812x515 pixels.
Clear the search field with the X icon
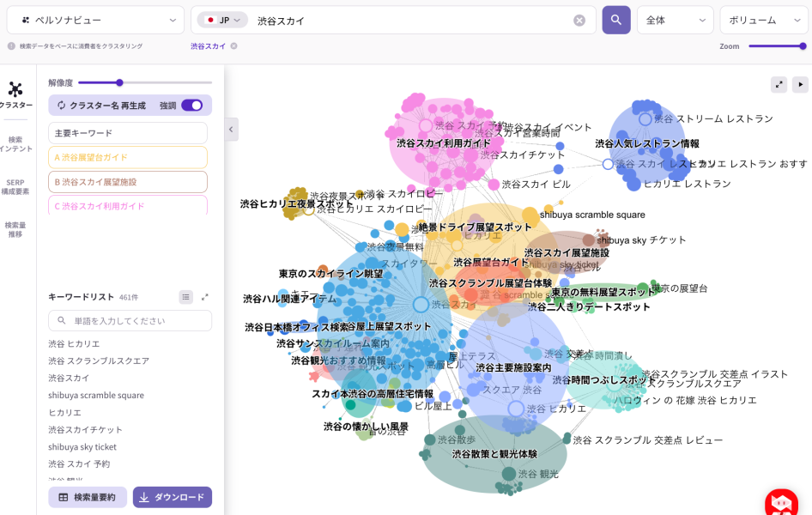pyautogui.click(x=579, y=21)
